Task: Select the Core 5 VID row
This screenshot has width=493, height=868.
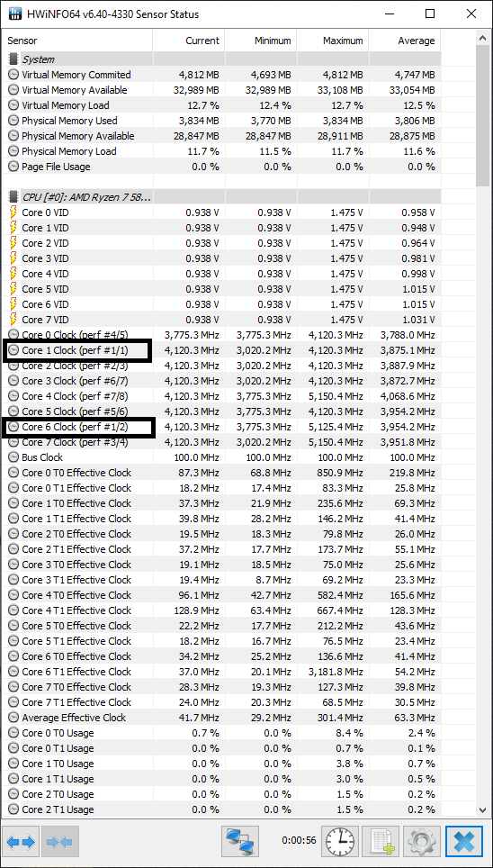Action: tap(222, 289)
